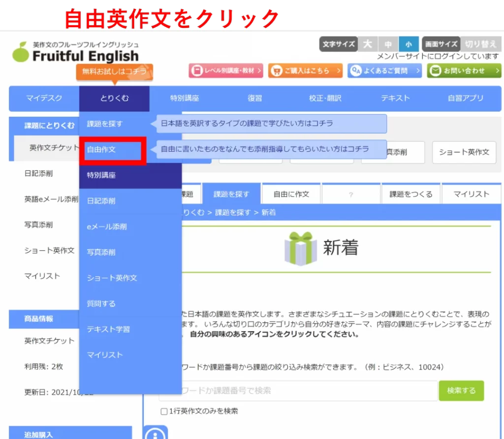Click the green 検索する search button

point(461,390)
